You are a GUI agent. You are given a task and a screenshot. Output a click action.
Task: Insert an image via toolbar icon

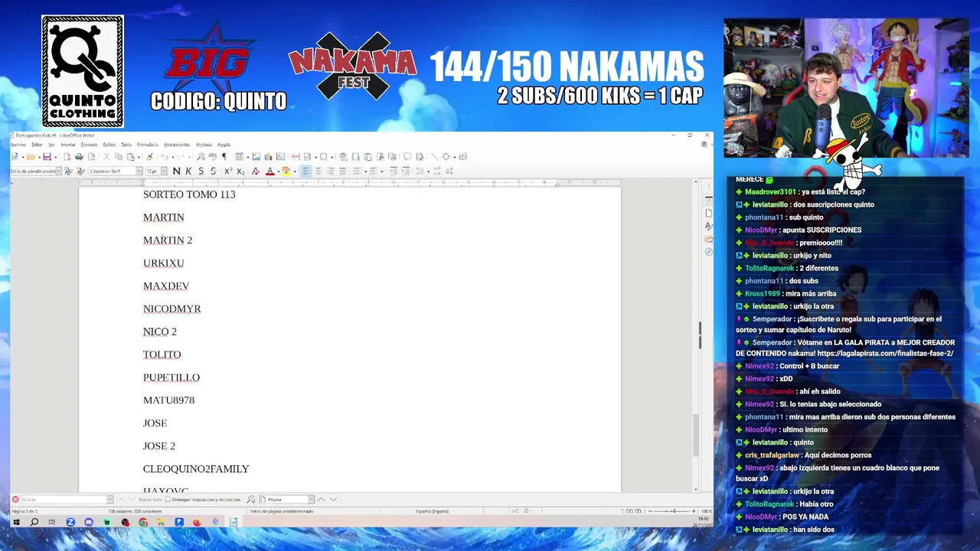256,157
